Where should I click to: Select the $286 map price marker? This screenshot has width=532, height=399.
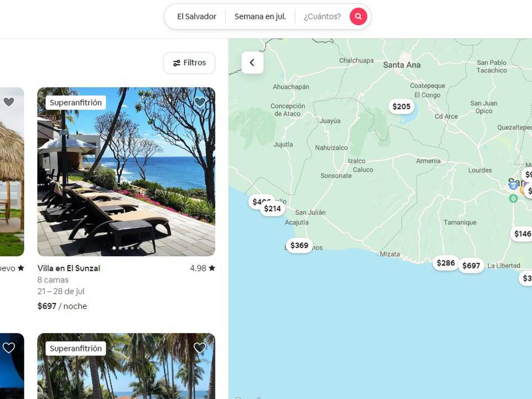[446, 263]
